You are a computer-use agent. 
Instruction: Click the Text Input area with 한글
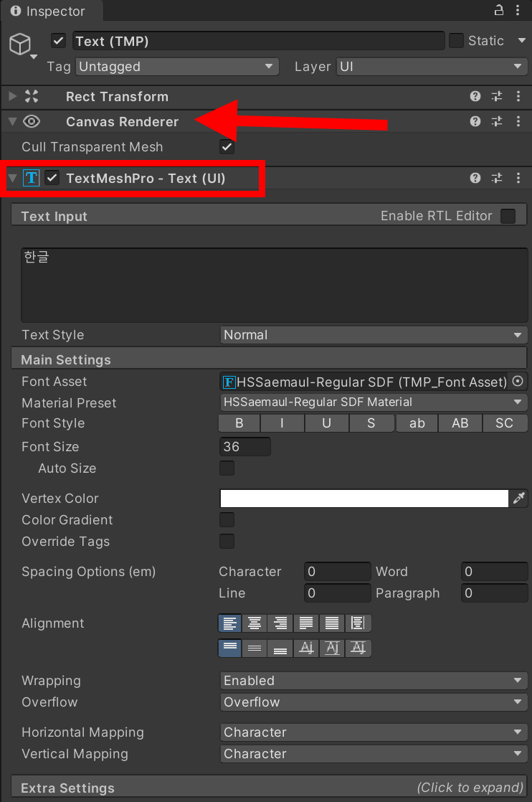[x=275, y=285]
